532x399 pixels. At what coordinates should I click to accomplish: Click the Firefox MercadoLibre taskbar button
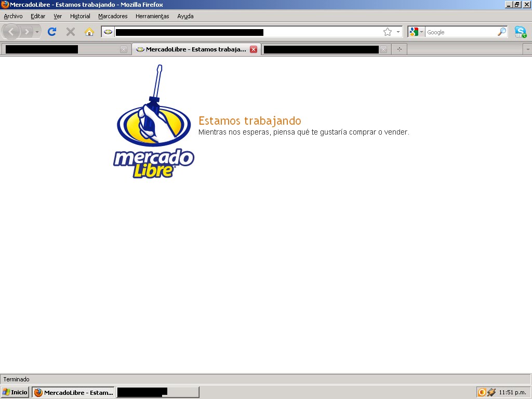73,393
